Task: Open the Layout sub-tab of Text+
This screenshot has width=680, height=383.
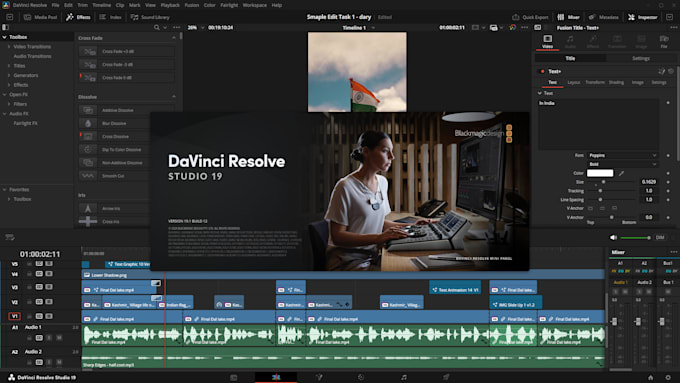Action: pos(574,82)
